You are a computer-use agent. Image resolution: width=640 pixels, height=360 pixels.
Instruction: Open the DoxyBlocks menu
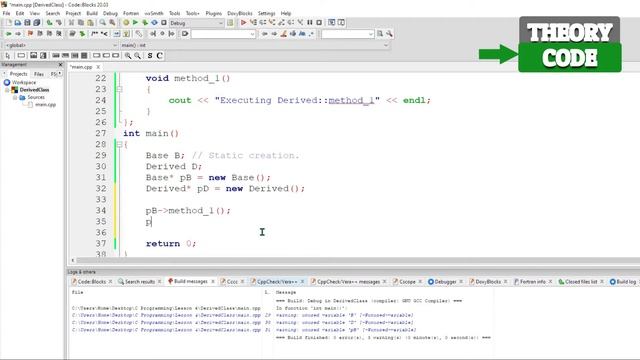(x=240, y=13)
